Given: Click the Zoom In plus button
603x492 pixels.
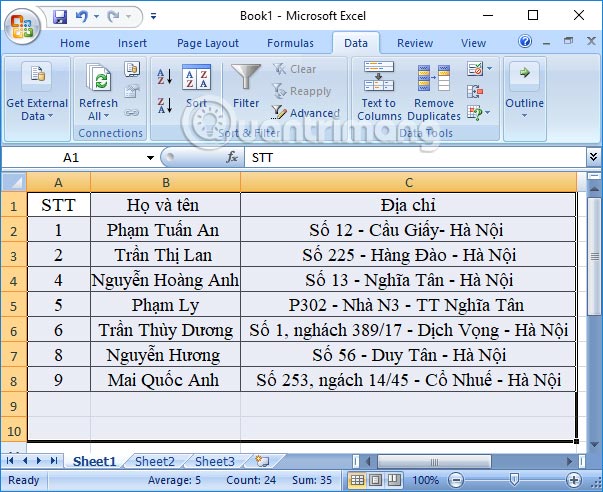Looking at the screenshot, I should 574,480.
